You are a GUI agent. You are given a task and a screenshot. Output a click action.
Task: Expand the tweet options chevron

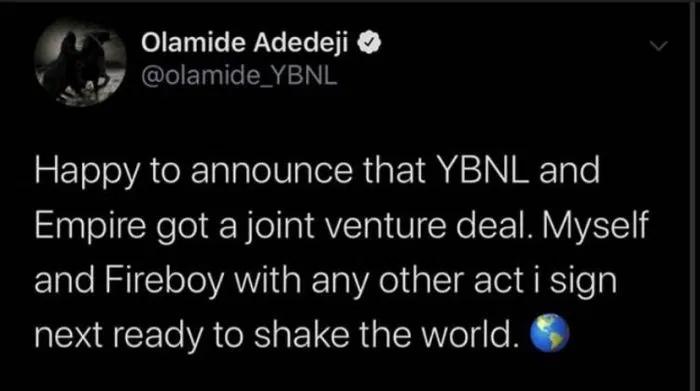tap(658, 46)
